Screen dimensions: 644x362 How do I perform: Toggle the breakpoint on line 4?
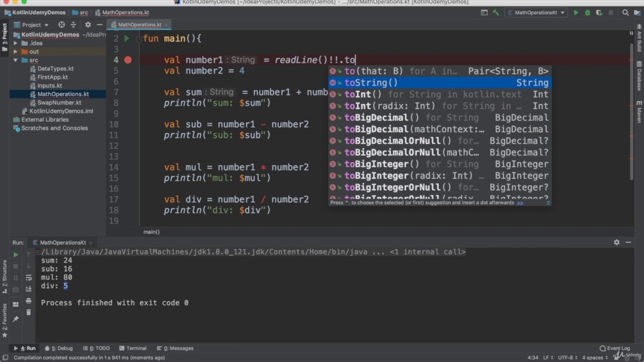point(128,60)
